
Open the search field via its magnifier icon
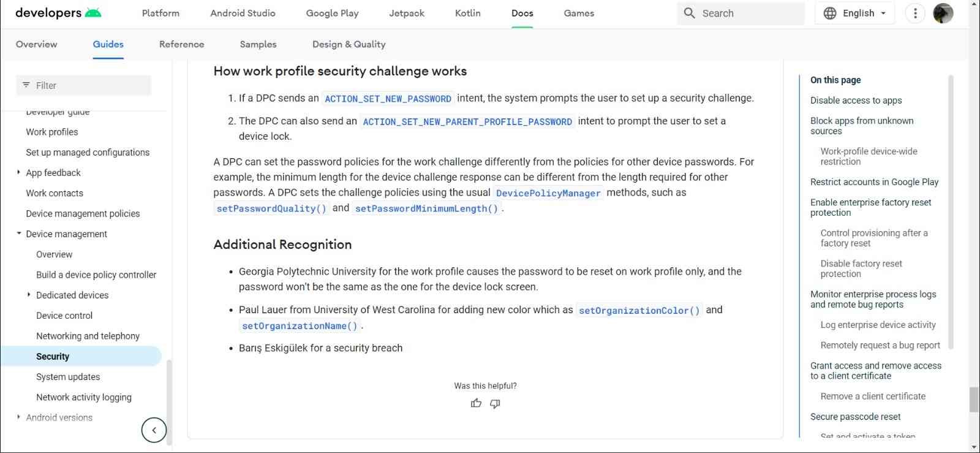(x=688, y=13)
